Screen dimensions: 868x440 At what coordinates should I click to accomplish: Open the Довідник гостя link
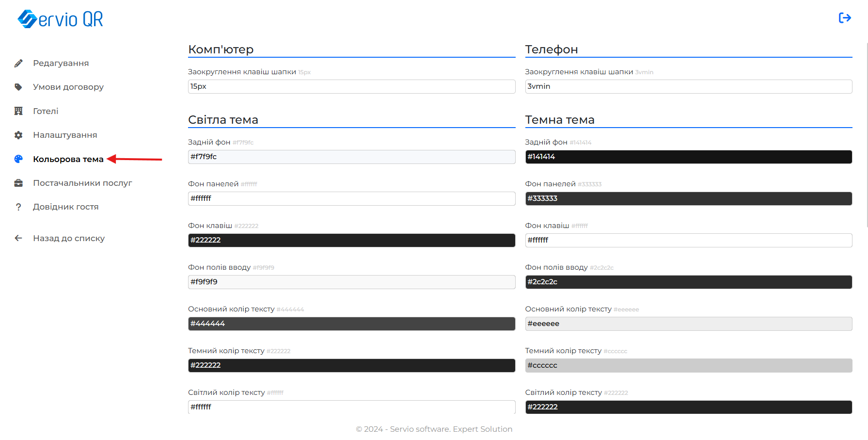tap(66, 207)
